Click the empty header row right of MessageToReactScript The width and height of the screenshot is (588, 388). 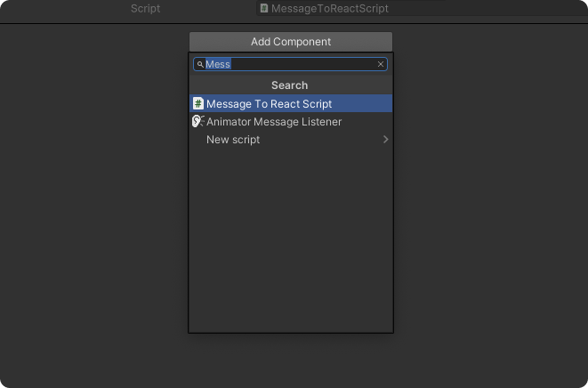pos(489,8)
